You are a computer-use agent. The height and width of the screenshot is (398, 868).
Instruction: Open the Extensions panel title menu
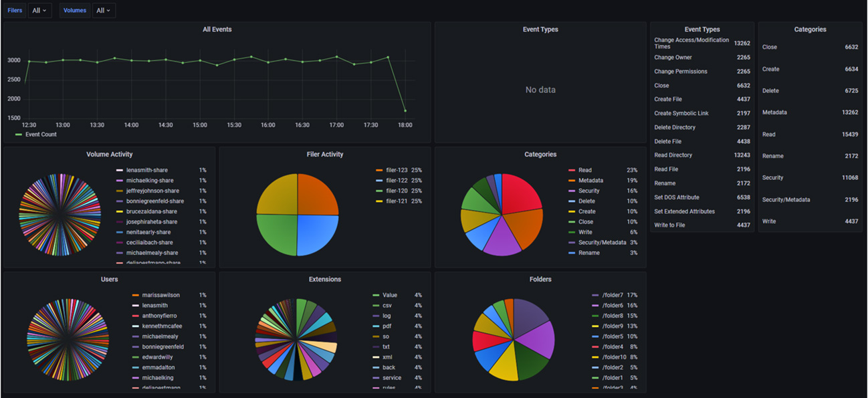click(325, 279)
